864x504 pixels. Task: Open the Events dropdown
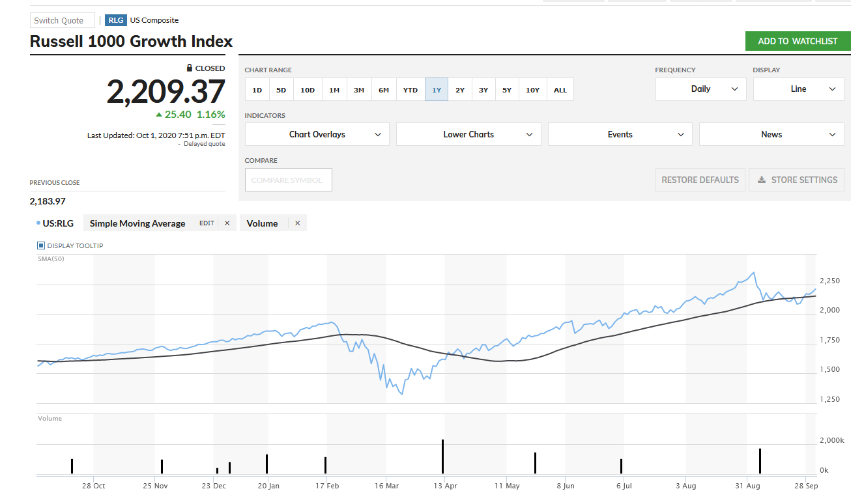(620, 134)
